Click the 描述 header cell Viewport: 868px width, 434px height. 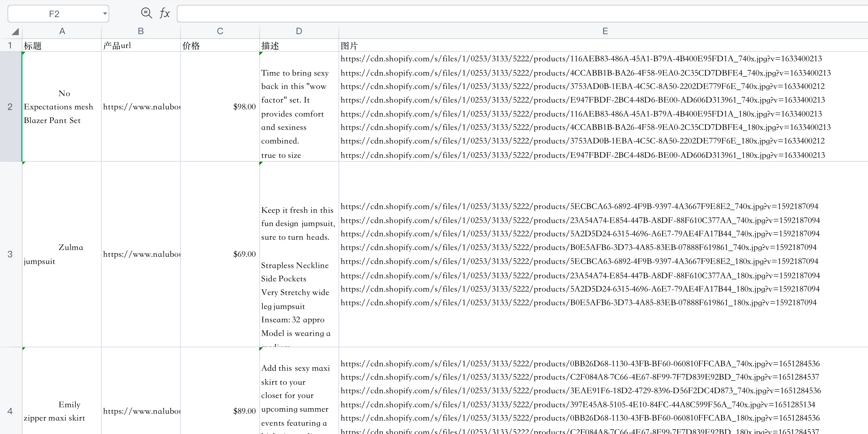point(299,45)
